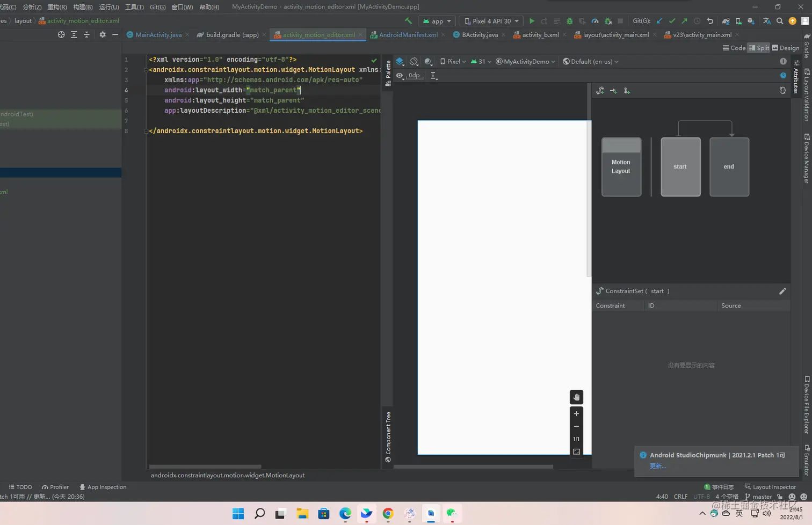This screenshot has width=812, height=525.
Task: Click the locate target crosshair icon in the project panel
Action: pos(61,34)
